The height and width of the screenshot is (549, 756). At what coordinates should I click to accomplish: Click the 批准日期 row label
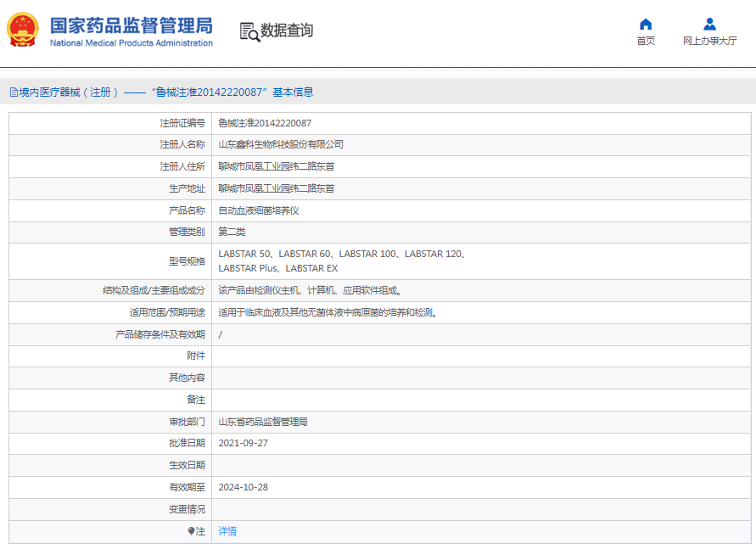[x=187, y=444]
